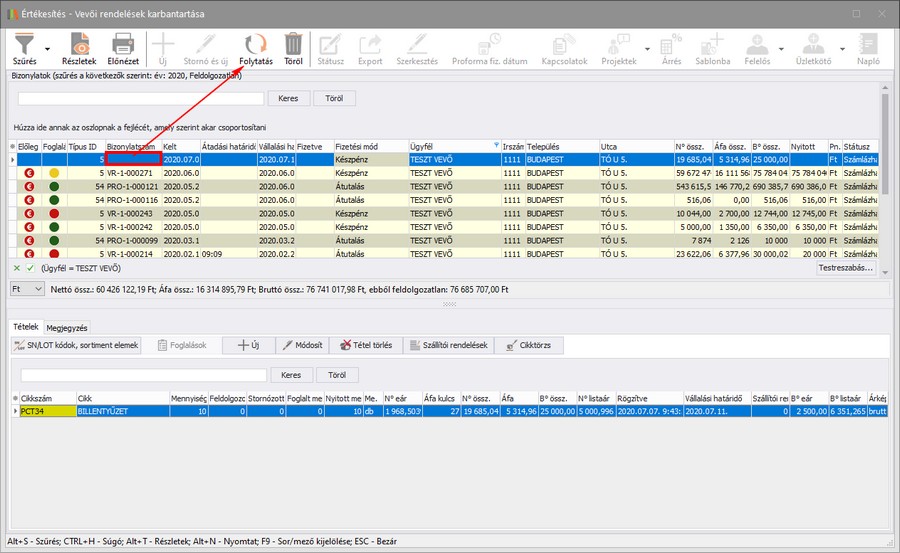Click the Módosít pencil button

pos(304,345)
